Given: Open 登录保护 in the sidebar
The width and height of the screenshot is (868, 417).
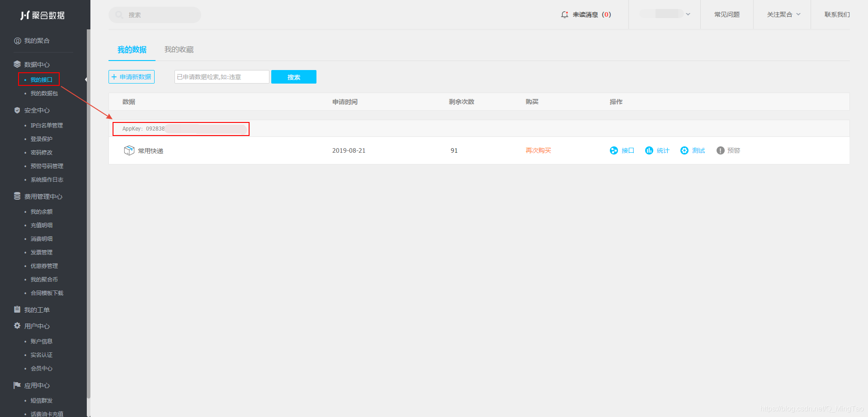Looking at the screenshot, I should click(x=42, y=139).
